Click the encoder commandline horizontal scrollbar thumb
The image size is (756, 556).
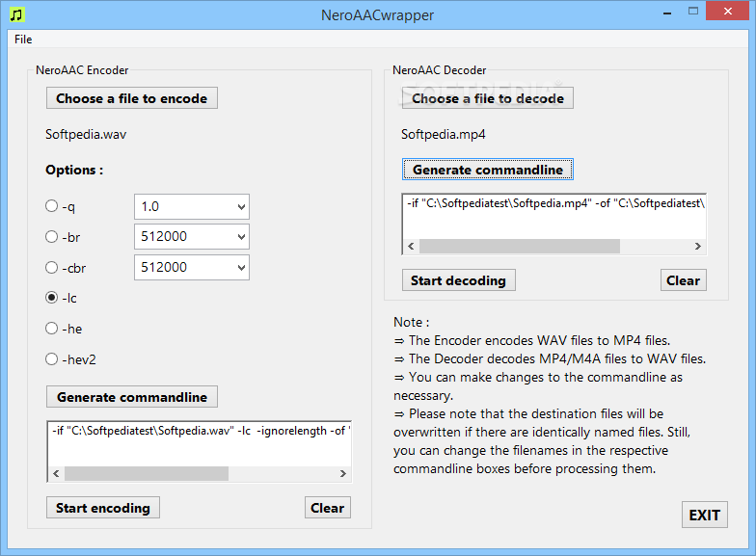[147, 474]
